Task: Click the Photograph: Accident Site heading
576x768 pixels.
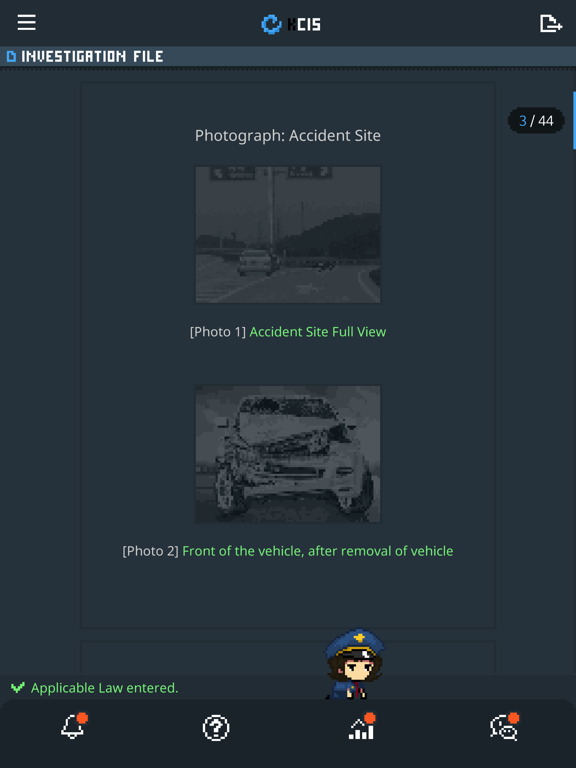Action: click(x=288, y=136)
